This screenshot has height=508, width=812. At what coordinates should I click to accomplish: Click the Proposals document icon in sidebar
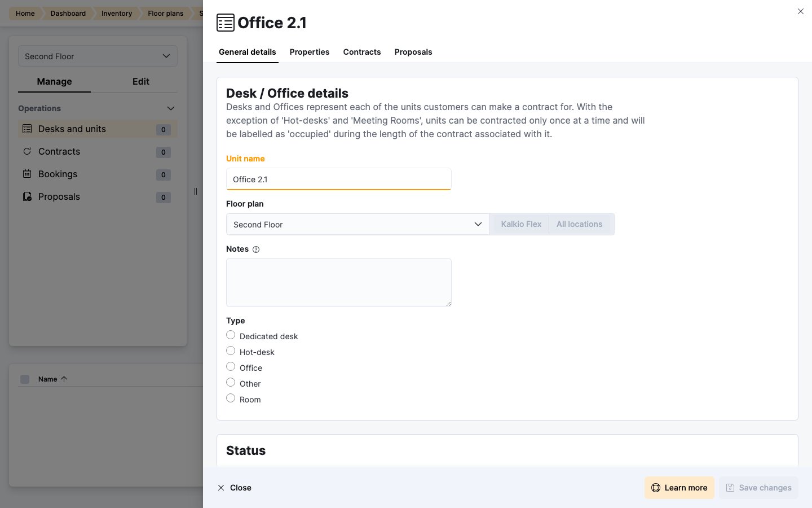pyautogui.click(x=27, y=196)
